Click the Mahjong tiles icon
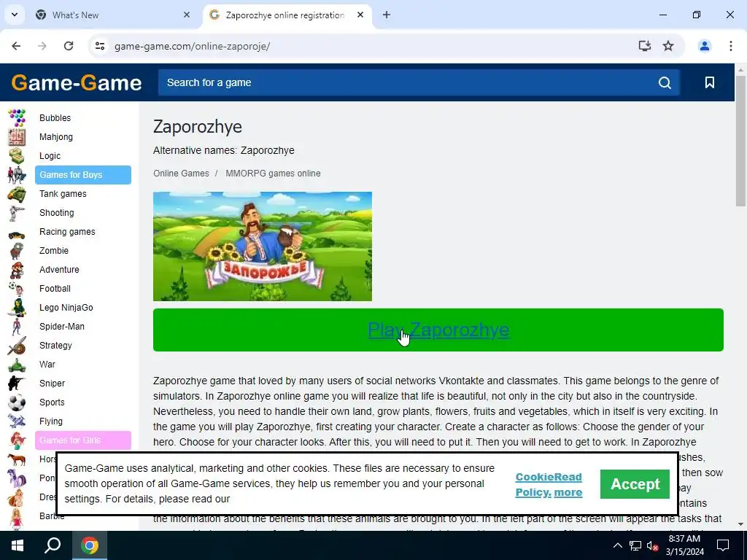This screenshot has height=560, width=747. pyautogui.click(x=17, y=136)
